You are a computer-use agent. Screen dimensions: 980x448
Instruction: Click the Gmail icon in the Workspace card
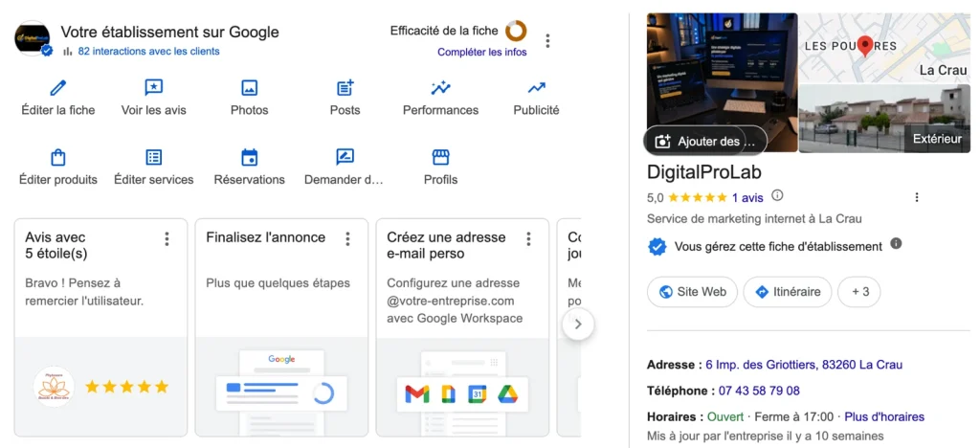point(417,394)
